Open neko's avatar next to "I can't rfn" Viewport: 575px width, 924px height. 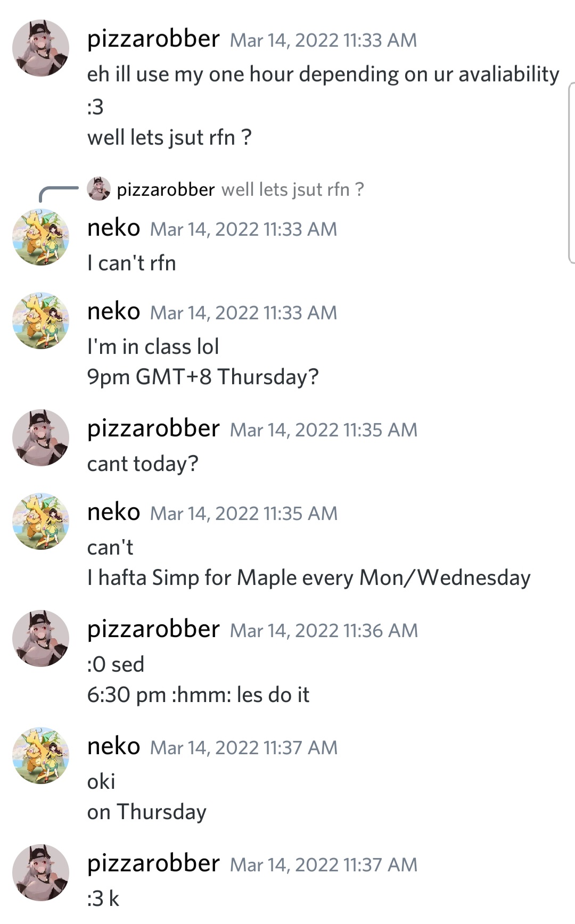41,237
